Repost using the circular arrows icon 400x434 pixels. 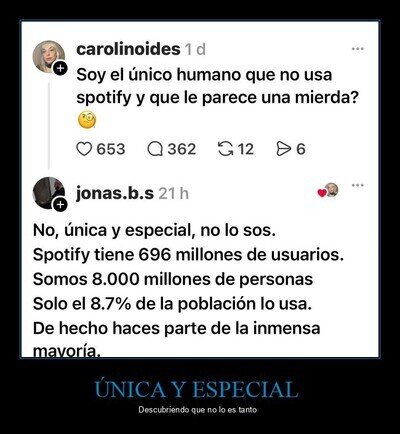226,149
